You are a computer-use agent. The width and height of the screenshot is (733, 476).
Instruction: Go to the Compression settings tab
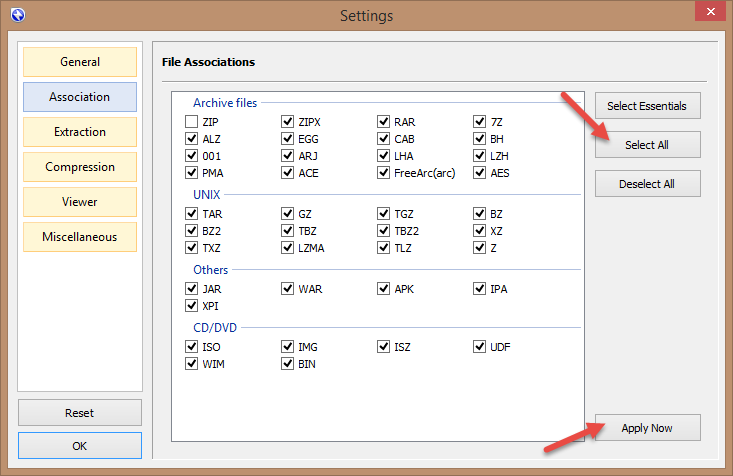[x=80, y=167]
